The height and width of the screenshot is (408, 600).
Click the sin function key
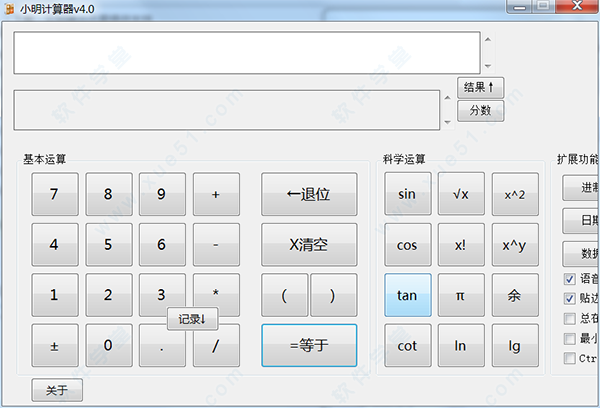click(407, 194)
